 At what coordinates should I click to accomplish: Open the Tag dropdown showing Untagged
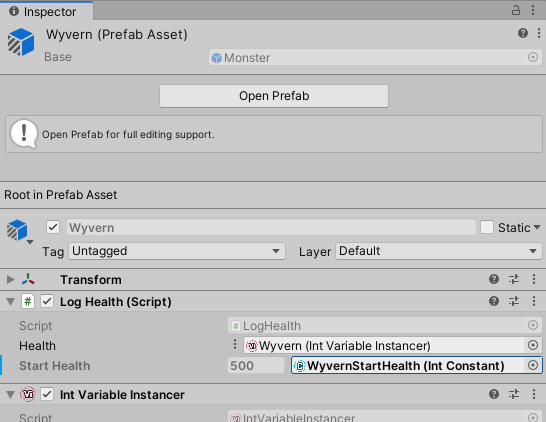pos(177,251)
